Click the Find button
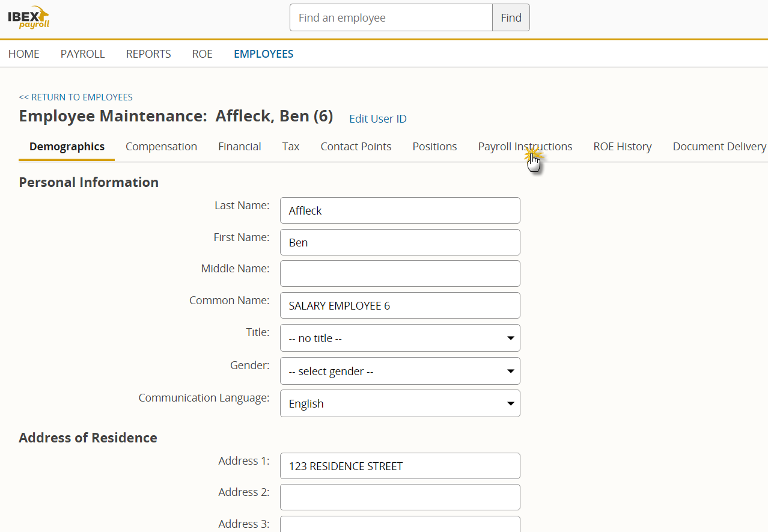768x532 pixels. pos(511,17)
